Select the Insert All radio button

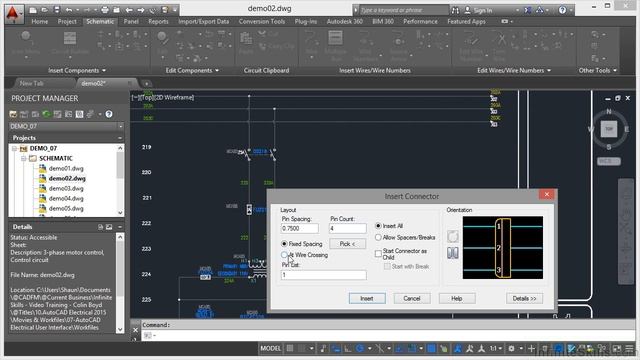378,226
